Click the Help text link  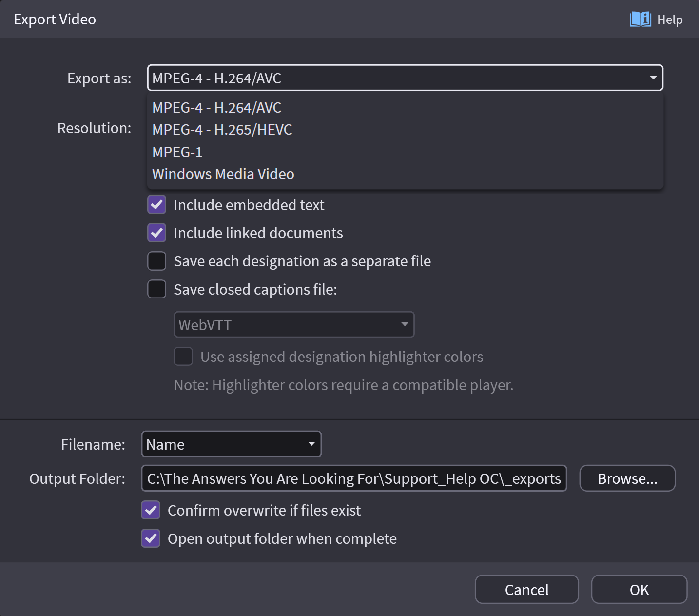click(x=670, y=20)
